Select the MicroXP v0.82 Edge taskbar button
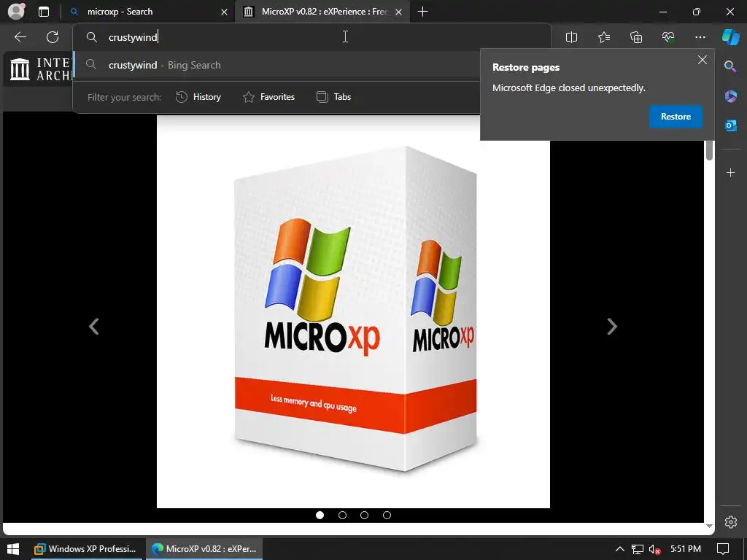The height and width of the screenshot is (560, 747). pyautogui.click(x=204, y=549)
